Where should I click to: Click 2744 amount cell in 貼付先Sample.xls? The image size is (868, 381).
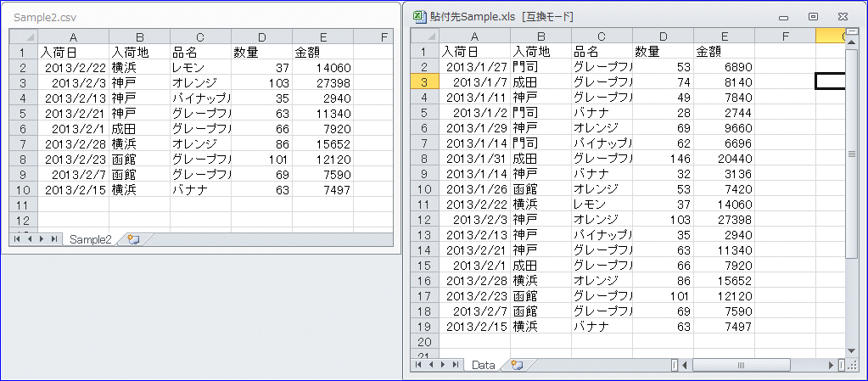click(724, 112)
